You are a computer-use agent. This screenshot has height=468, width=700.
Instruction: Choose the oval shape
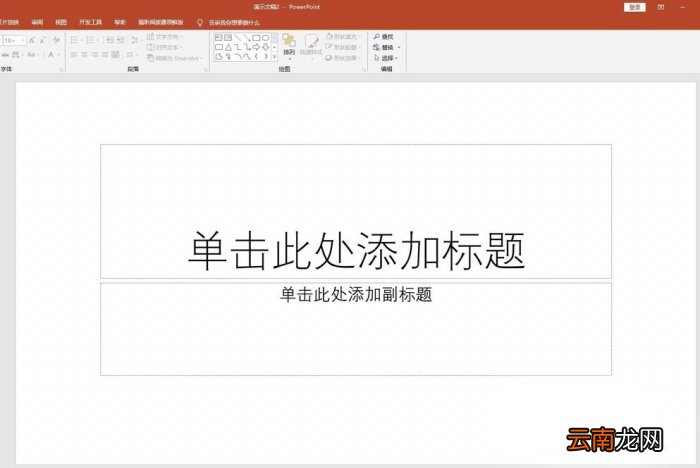click(266, 38)
